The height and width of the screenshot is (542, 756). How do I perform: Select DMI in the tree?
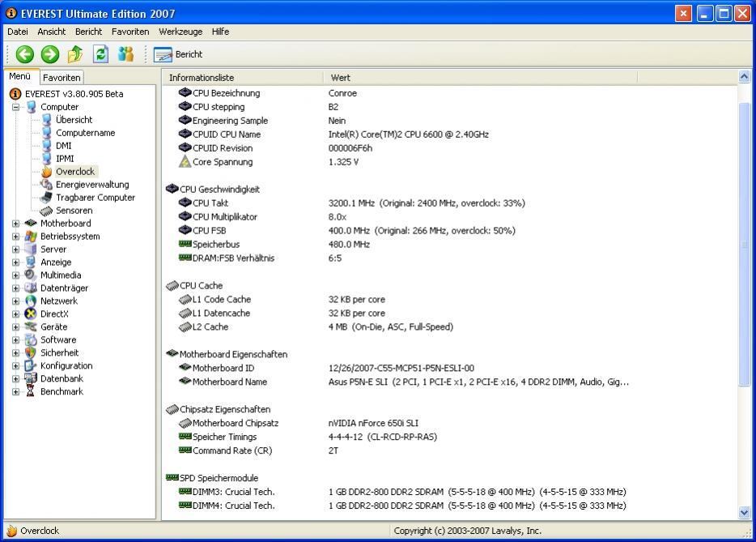[64, 146]
